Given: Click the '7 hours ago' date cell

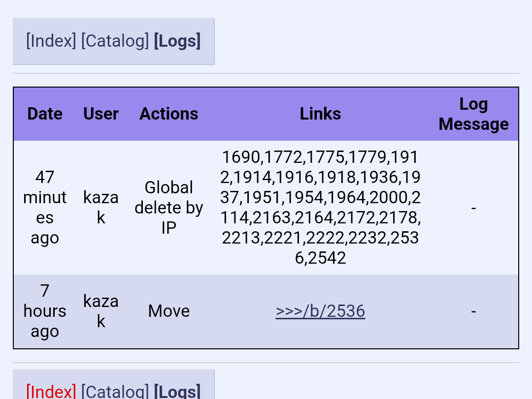Looking at the screenshot, I should pos(45,311).
